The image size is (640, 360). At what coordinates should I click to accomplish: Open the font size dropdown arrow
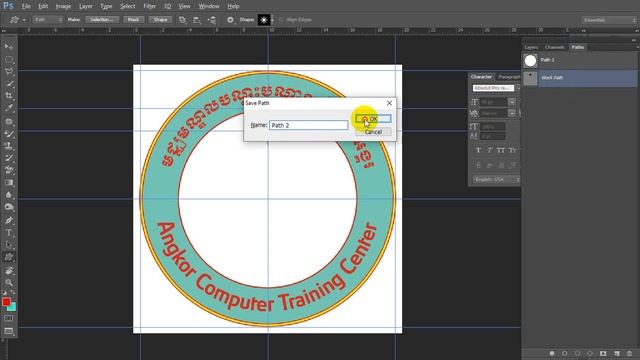click(512, 102)
